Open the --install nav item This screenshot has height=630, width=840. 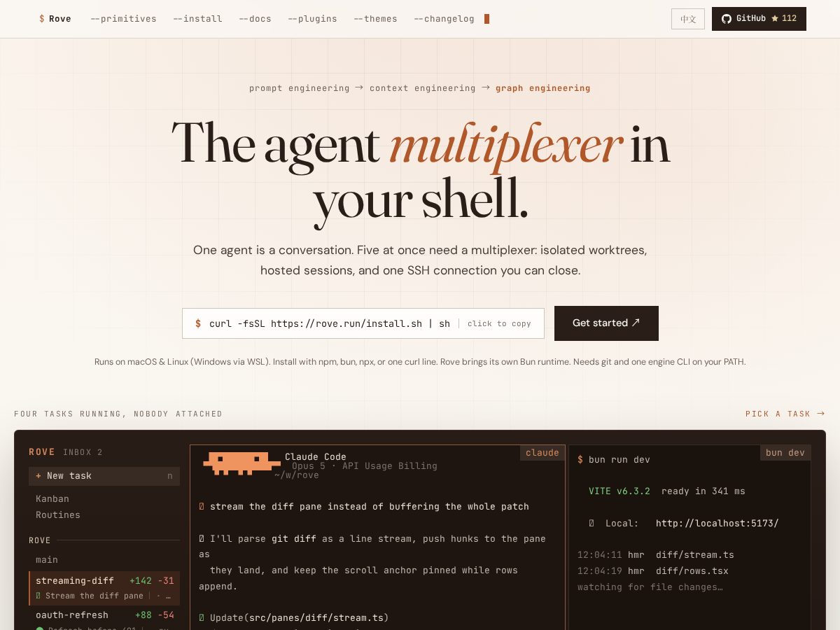coord(197,19)
